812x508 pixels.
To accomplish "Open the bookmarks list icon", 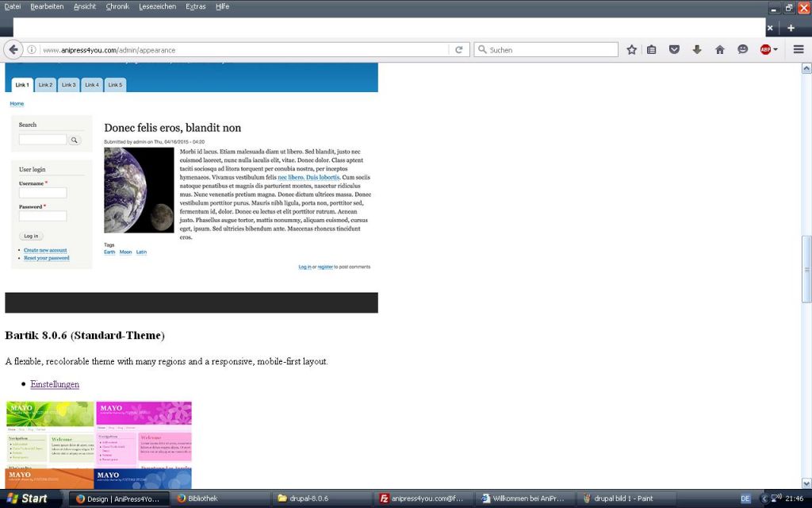I will point(652,49).
